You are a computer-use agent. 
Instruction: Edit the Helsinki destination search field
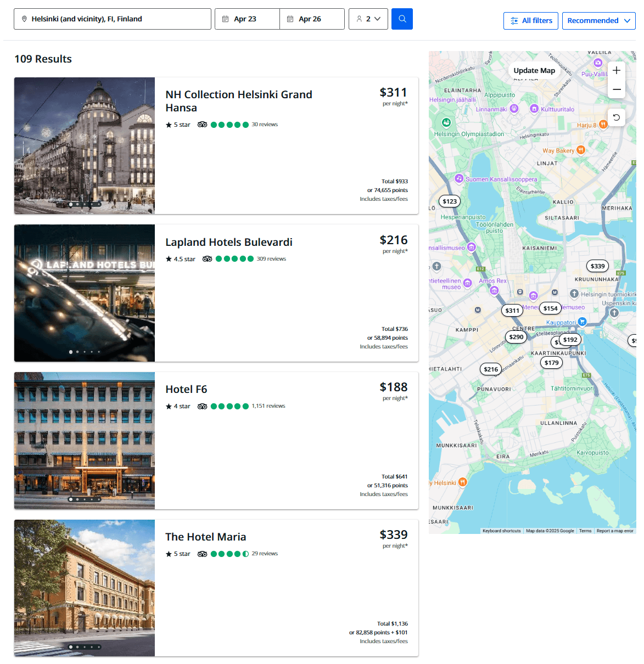coord(113,19)
